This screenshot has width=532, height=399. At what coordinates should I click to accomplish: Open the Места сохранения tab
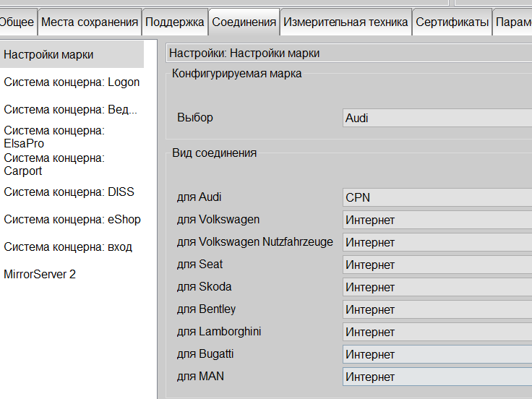[x=90, y=22]
